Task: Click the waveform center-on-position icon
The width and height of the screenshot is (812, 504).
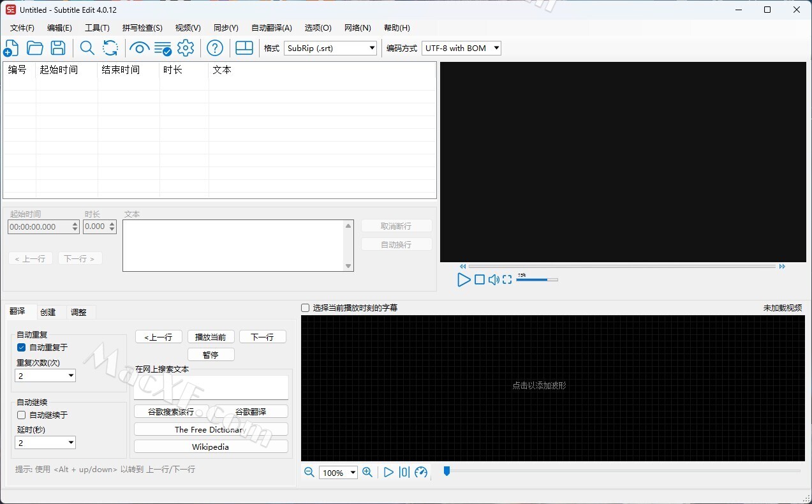Action: click(404, 472)
